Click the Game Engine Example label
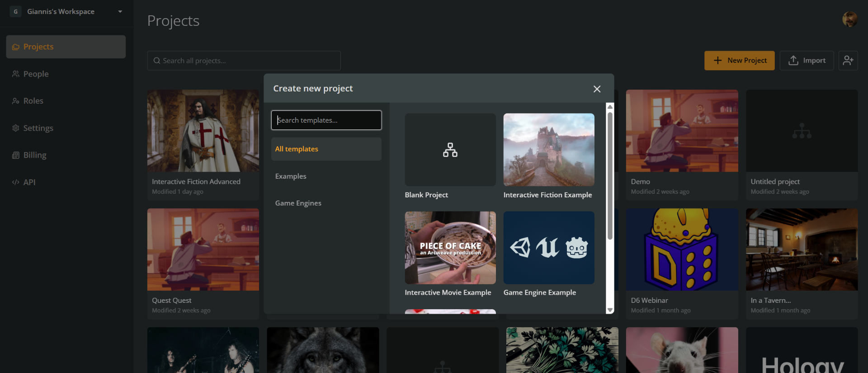The width and height of the screenshot is (868, 373). point(540,293)
